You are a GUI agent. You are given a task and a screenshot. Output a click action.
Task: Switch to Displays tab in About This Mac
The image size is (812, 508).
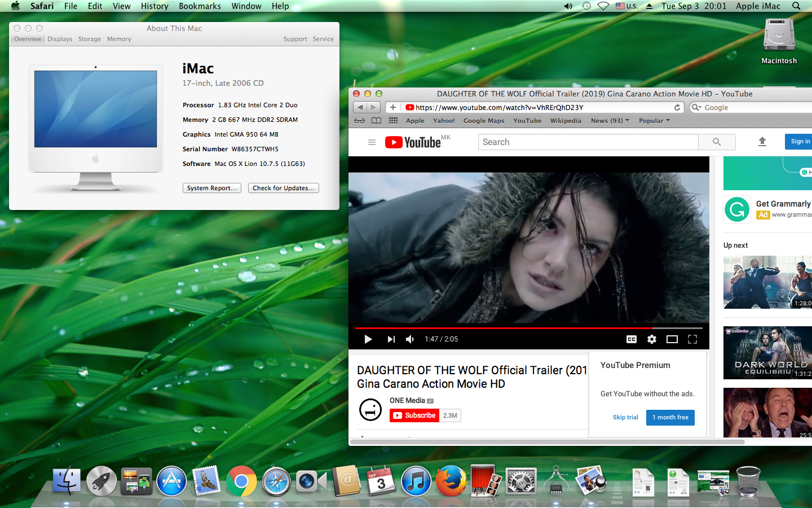60,39
